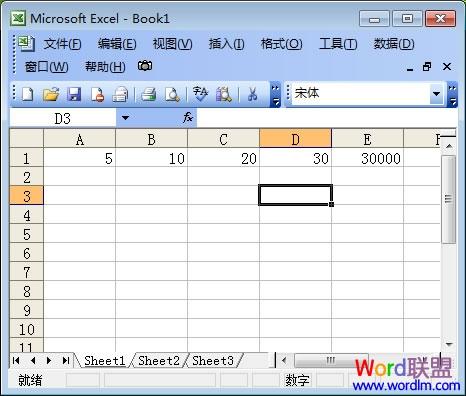Open the 视图(V) menu
Screen dimensions: 466x396
(172, 44)
